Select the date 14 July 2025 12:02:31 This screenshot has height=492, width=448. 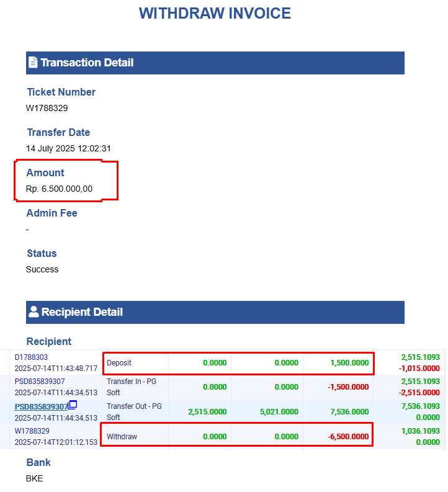point(68,148)
